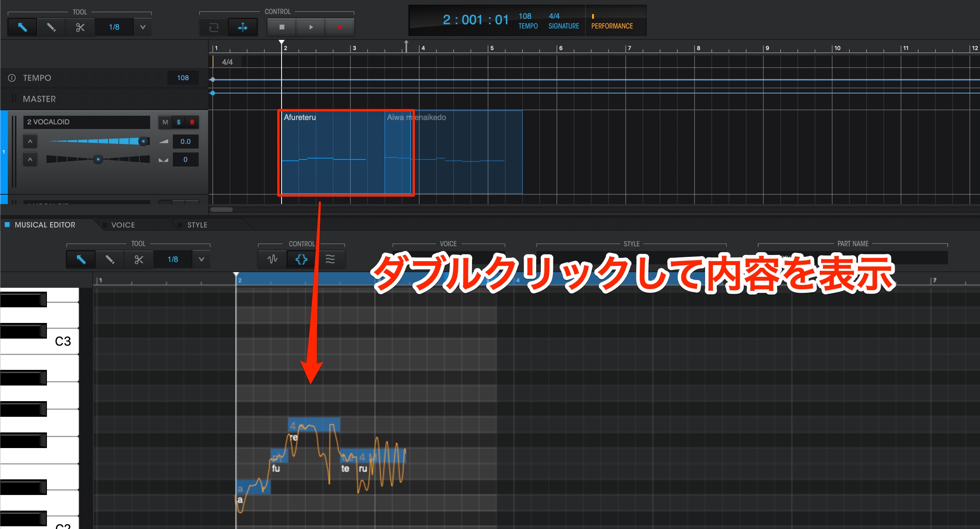Screen dimensions: 980x529
Task: Stop playback
Action: (282, 27)
